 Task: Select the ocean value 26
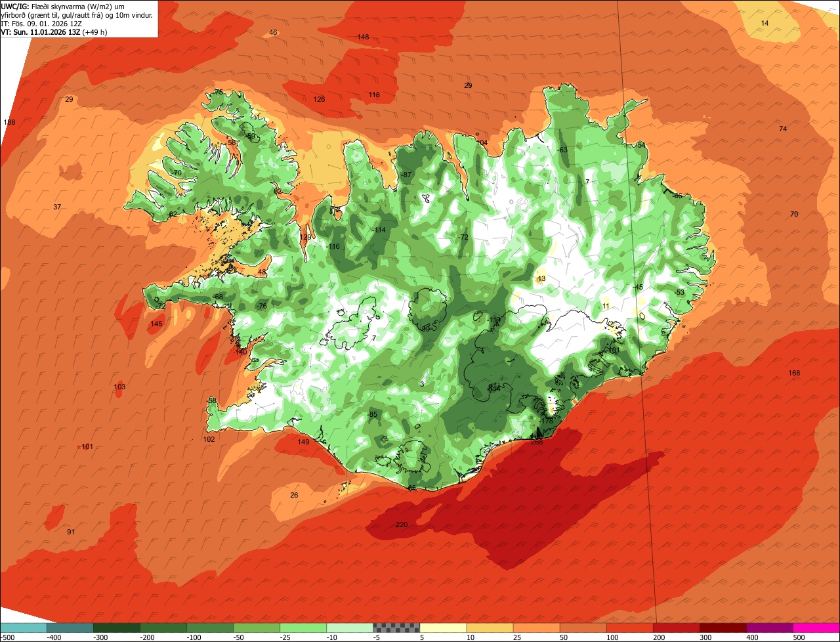294,495
